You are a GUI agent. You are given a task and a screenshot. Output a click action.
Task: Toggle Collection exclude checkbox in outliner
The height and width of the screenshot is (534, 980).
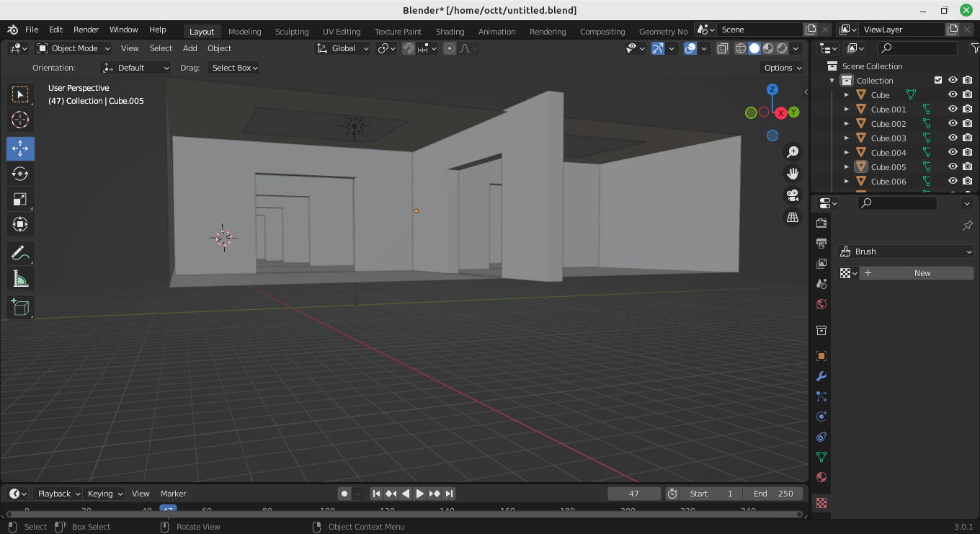(938, 80)
